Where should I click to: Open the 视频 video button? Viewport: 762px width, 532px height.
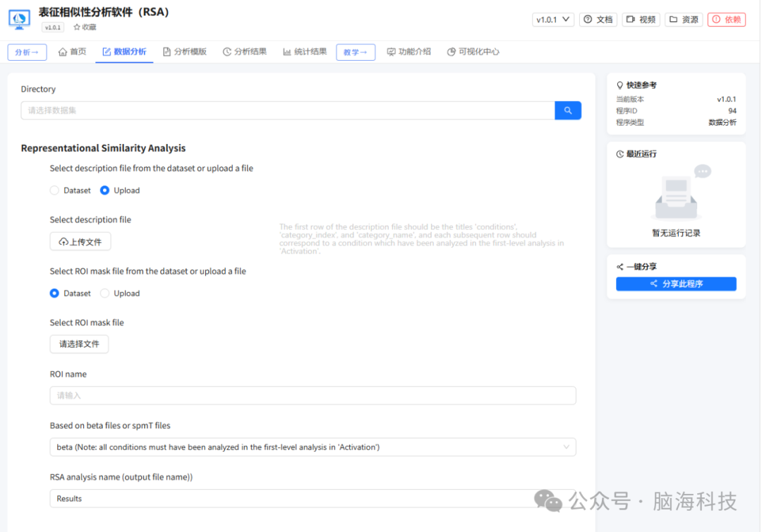tap(641, 20)
